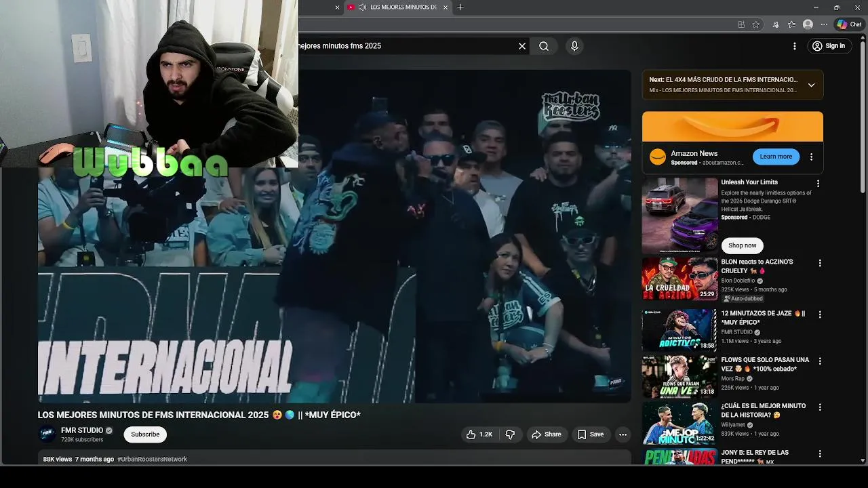Click Mors Rap channel name
Image resolution: width=868 pixels, height=488 pixels.
click(x=733, y=379)
